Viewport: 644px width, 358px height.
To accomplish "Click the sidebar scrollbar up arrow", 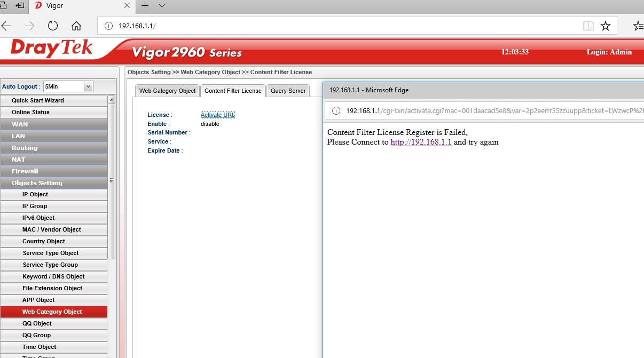I will coord(111,100).
